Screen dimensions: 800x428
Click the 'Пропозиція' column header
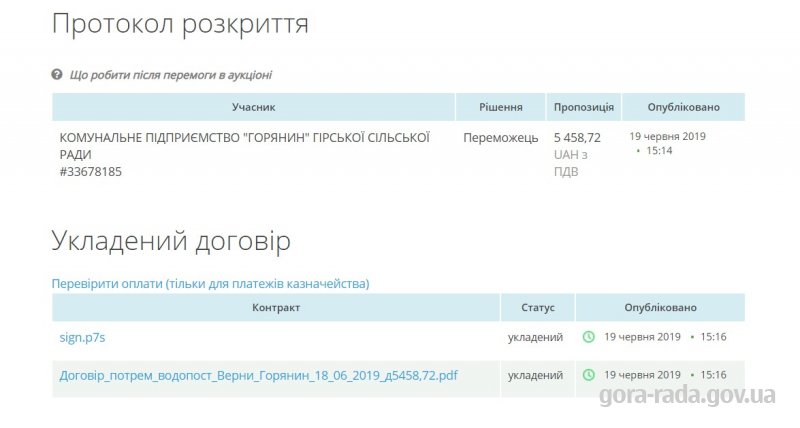coord(584,107)
